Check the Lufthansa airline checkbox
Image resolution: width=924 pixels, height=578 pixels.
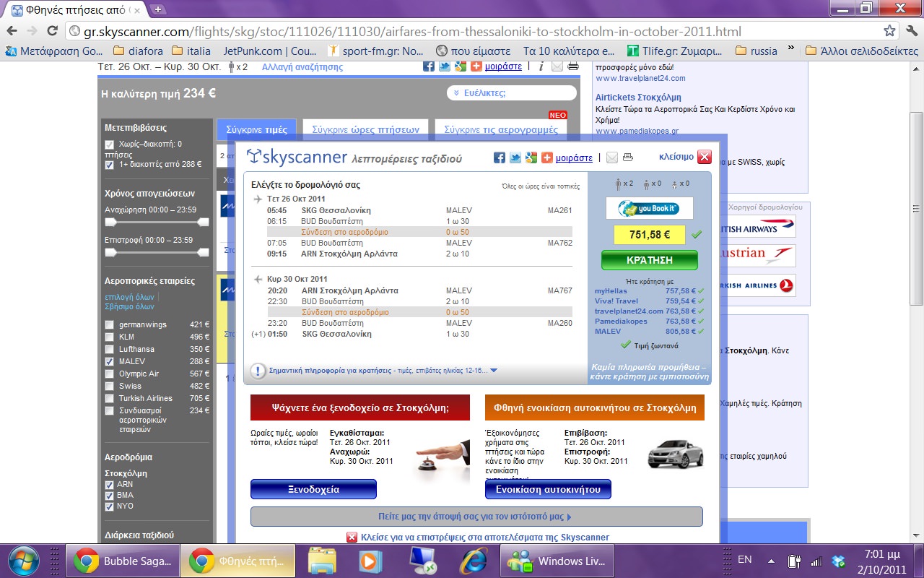tap(110, 350)
